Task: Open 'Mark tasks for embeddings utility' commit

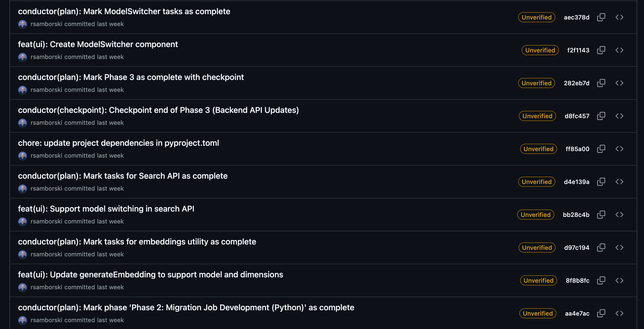Action: tap(137, 242)
